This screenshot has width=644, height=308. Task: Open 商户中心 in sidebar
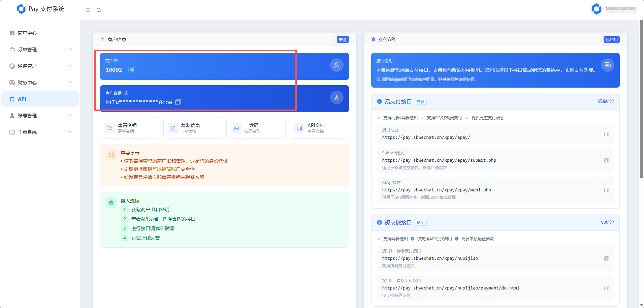pyautogui.click(x=27, y=33)
